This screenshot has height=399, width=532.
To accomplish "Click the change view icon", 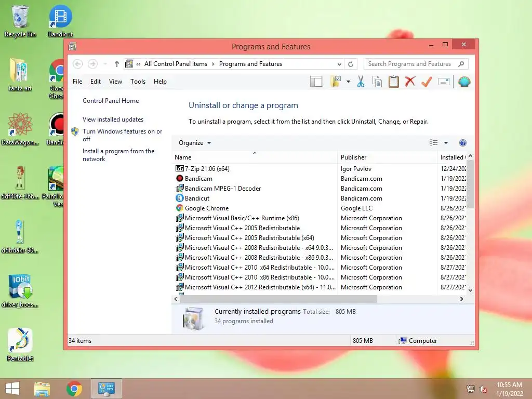I will (434, 143).
